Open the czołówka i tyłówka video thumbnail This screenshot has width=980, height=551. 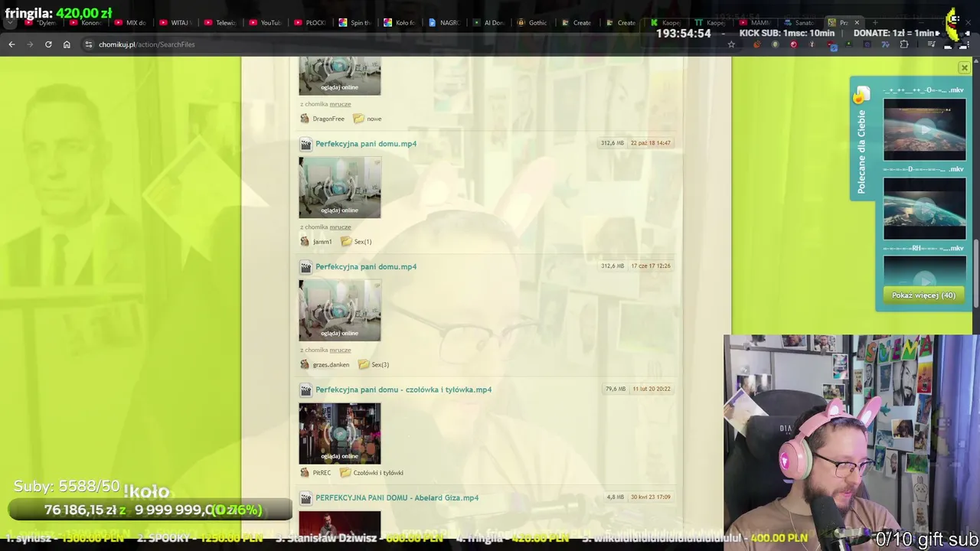(340, 433)
